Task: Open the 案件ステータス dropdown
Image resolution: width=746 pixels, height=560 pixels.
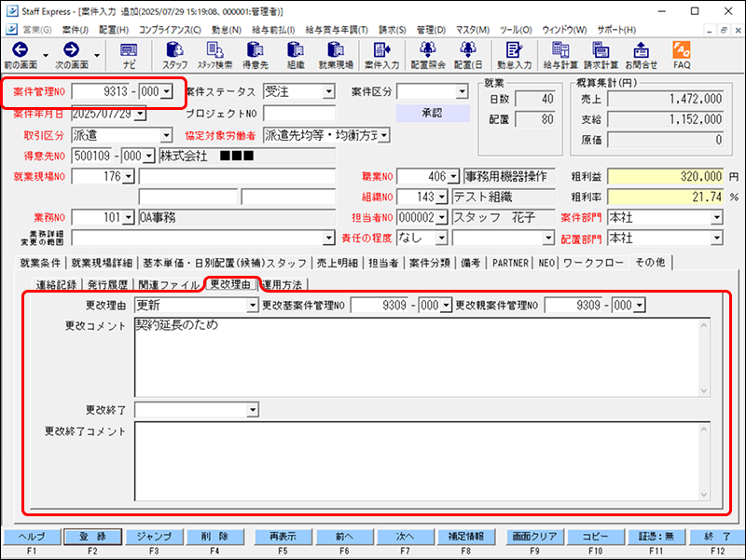Action: tap(329, 91)
